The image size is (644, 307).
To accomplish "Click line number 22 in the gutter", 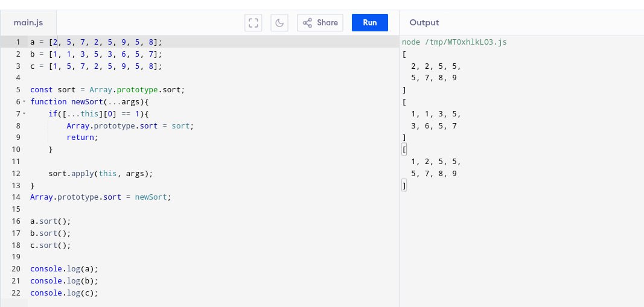I will click(16, 293).
